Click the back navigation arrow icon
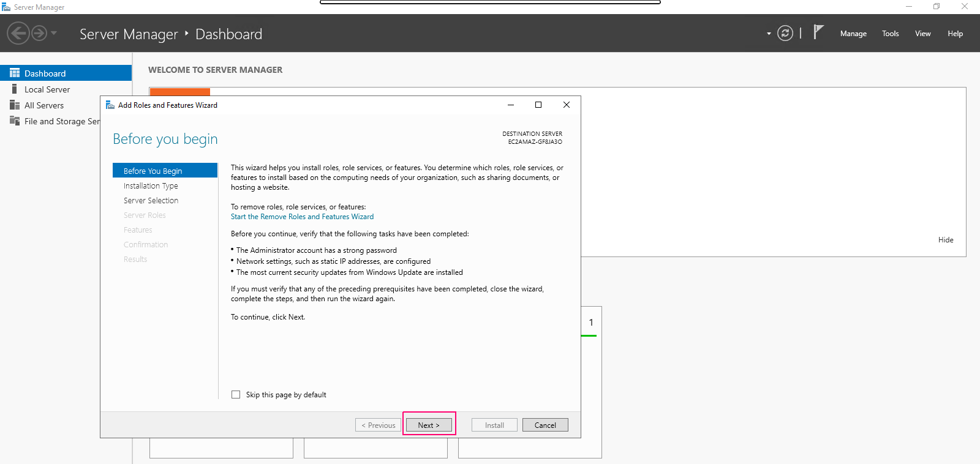 pyautogui.click(x=18, y=33)
